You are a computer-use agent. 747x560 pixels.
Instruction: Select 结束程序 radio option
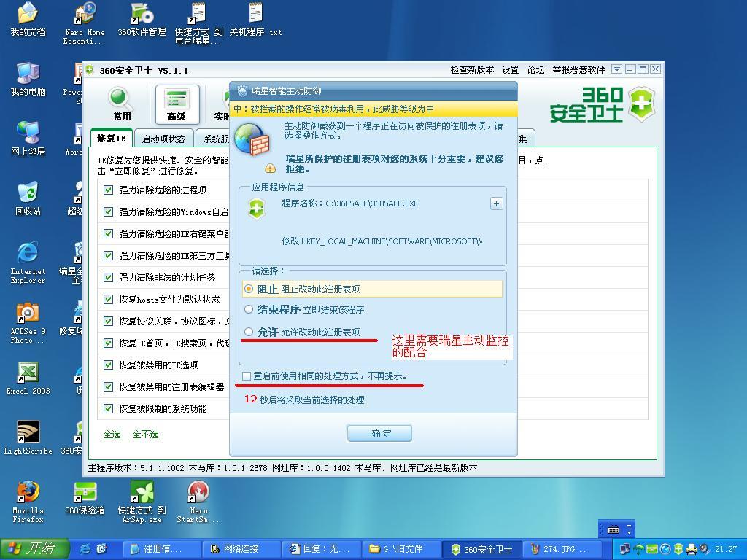[x=249, y=309]
